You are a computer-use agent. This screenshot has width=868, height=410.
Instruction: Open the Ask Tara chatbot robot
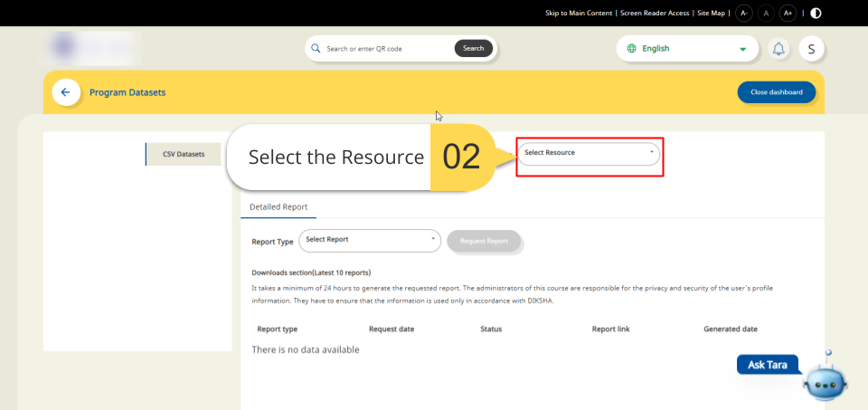(x=824, y=378)
